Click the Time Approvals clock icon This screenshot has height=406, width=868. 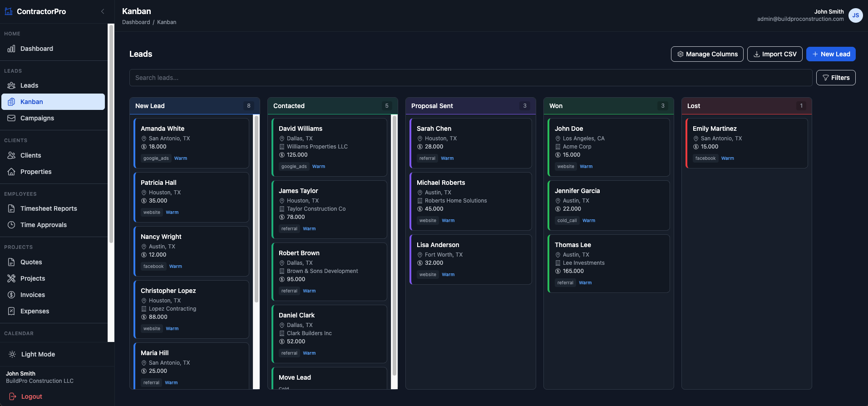(x=11, y=225)
